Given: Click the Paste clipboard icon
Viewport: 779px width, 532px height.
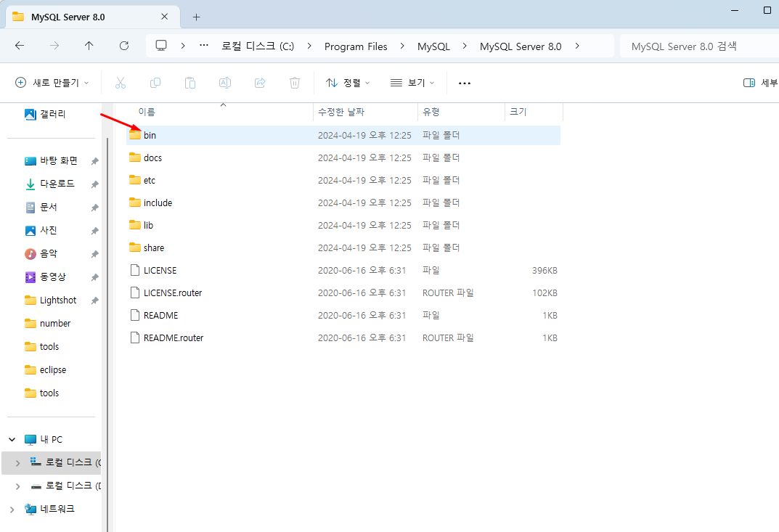Looking at the screenshot, I should click(x=189, y=83).
